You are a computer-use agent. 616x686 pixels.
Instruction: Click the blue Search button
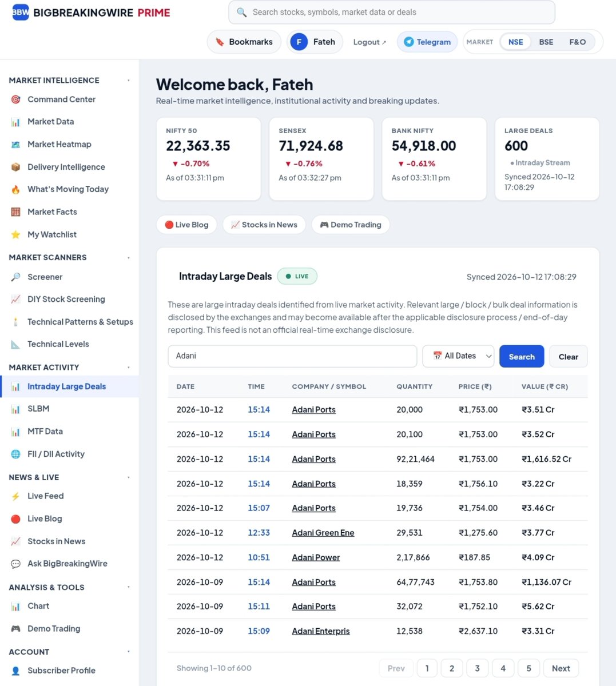pyautogui.click(x=522, y=357)
